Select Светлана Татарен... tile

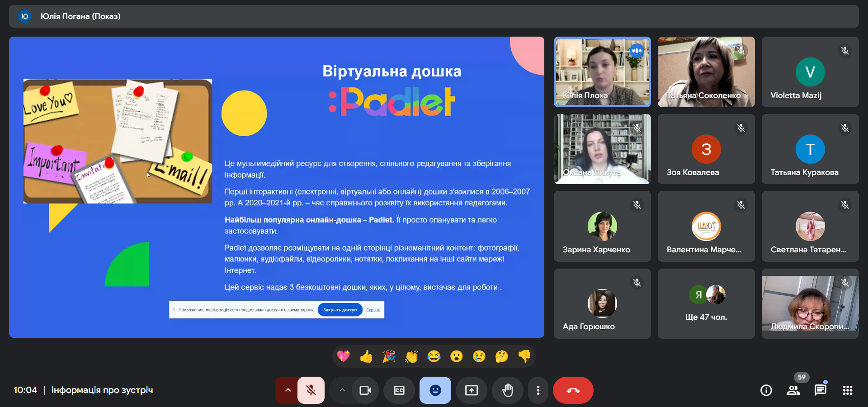point(810,226)
